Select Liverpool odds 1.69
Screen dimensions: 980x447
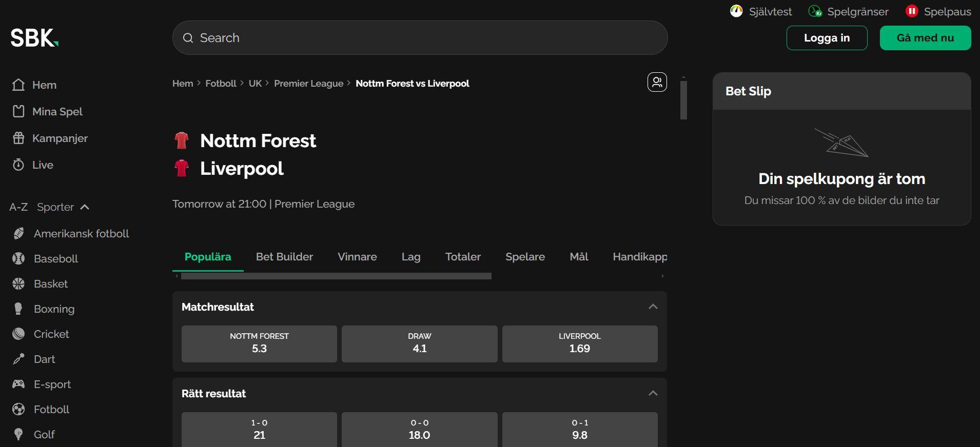pyautogui.click(x=579, y=344)
